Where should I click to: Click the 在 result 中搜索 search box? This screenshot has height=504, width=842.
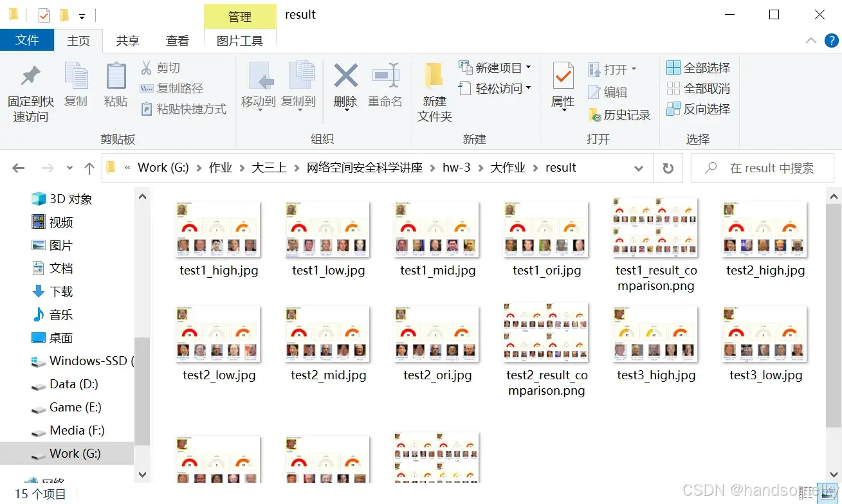[762, 168]
